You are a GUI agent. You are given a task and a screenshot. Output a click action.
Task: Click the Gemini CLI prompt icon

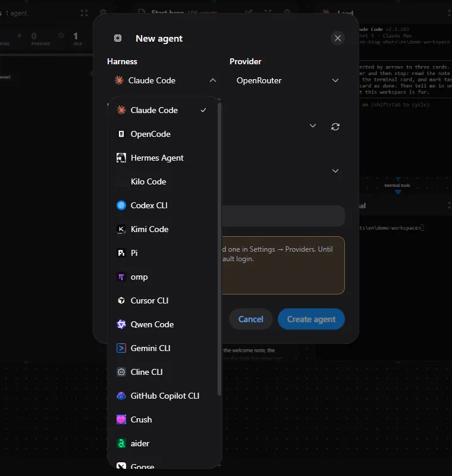click(121, 348)
